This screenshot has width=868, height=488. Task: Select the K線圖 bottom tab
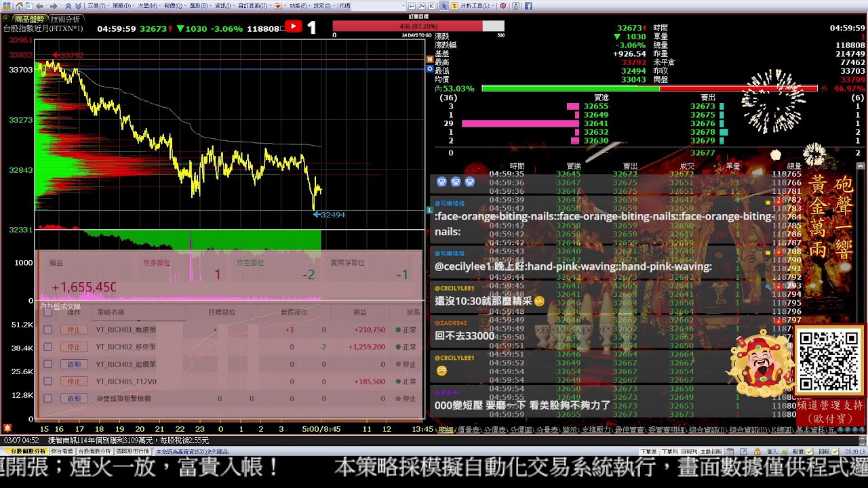pyautogui.click(x=783, y=430)
